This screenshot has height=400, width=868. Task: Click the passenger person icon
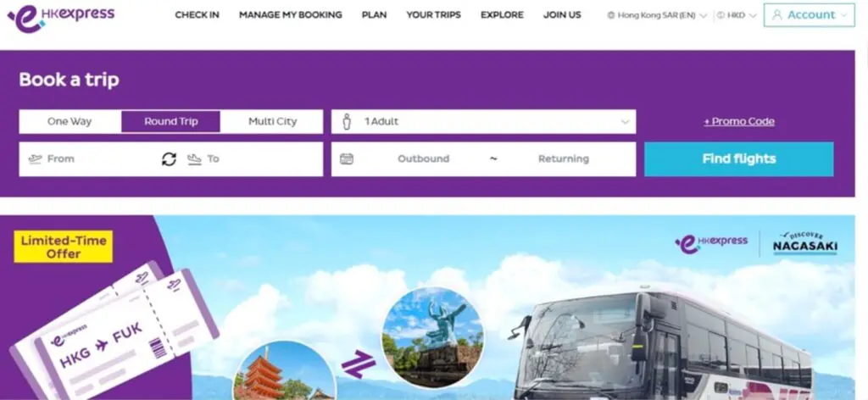[347, 122]
